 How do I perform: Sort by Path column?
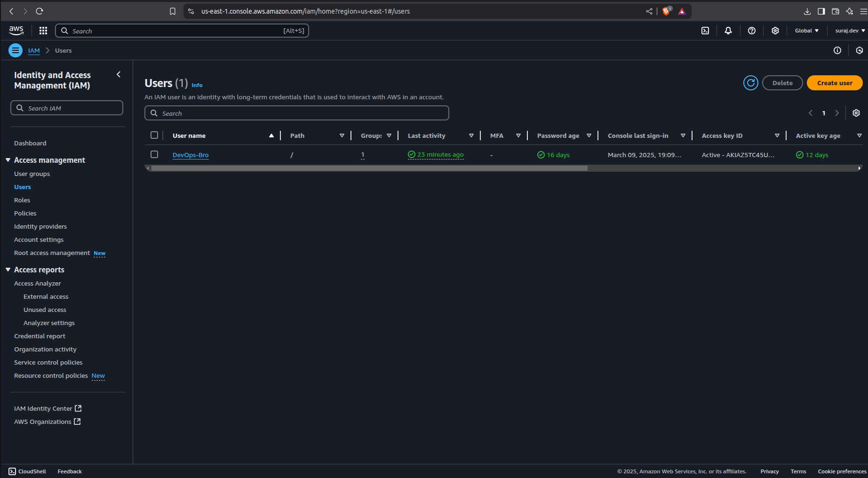(x=342, y=135)
